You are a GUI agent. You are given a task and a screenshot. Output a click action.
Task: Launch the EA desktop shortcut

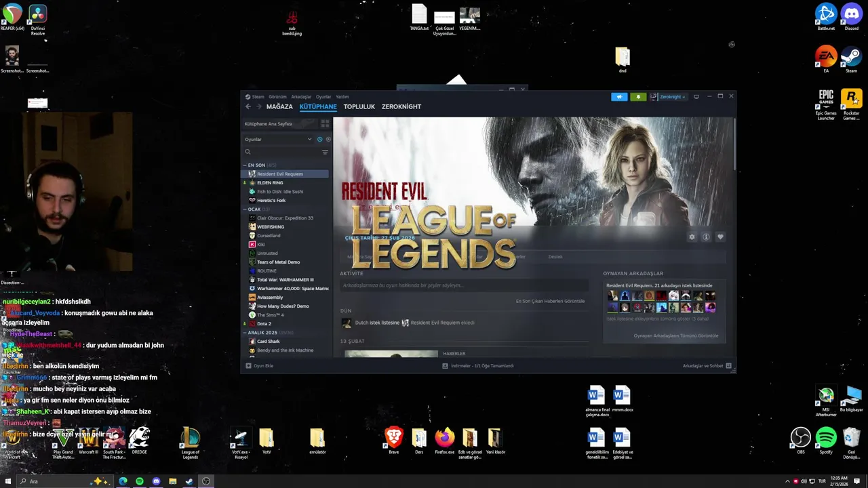[x=826, y=59]
